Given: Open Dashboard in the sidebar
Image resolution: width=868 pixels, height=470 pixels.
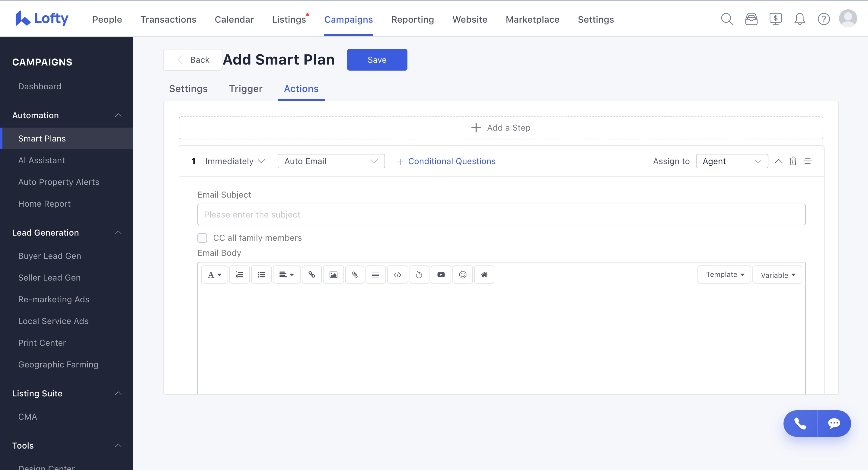Looking at the screenshot, I should [40, 86].
